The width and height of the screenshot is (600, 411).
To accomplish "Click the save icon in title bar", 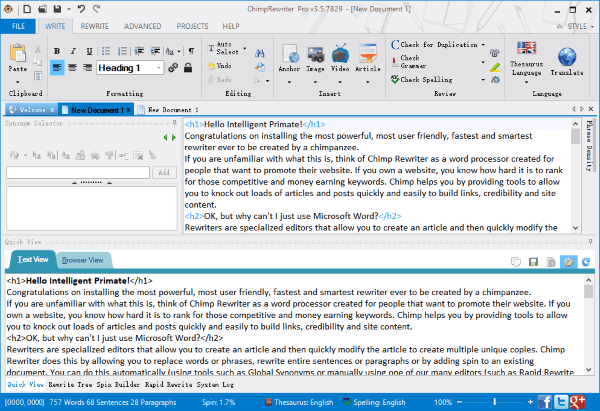I will coord(57,9).
